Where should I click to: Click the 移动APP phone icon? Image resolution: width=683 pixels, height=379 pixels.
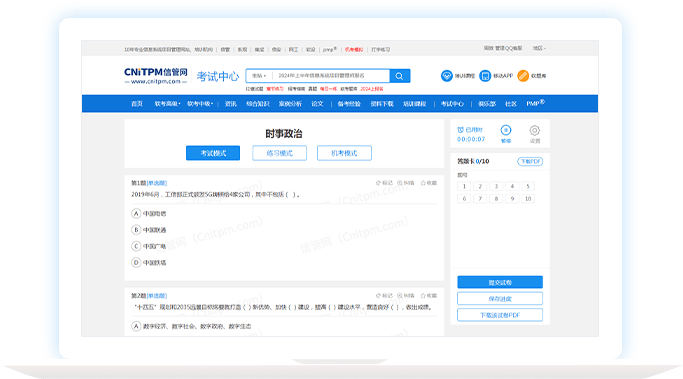click(x=485, y=76)
